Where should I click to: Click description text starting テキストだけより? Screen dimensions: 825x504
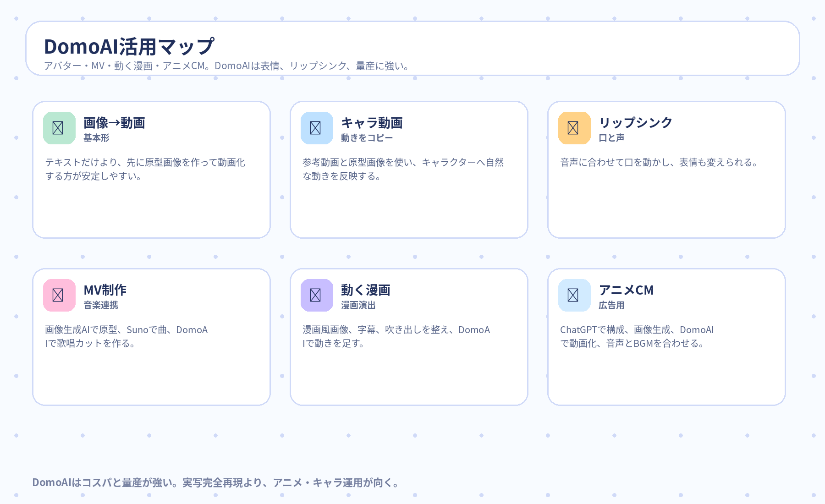[x=145, y=169]
